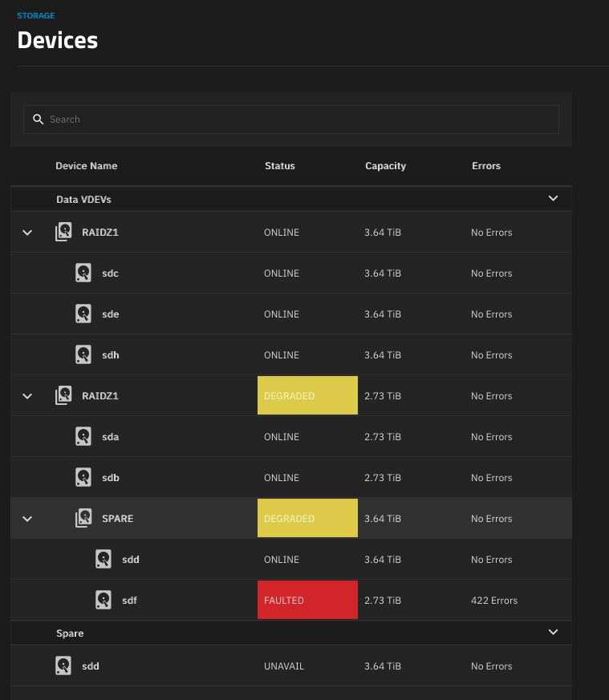Click the red FAULTED status badge

click(x=307, y=600)
